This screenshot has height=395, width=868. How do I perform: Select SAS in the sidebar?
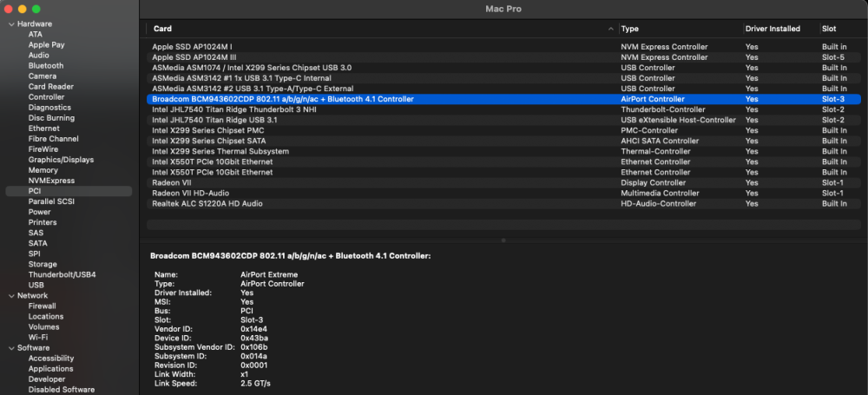pyautogui.click(x=36, y=234)
